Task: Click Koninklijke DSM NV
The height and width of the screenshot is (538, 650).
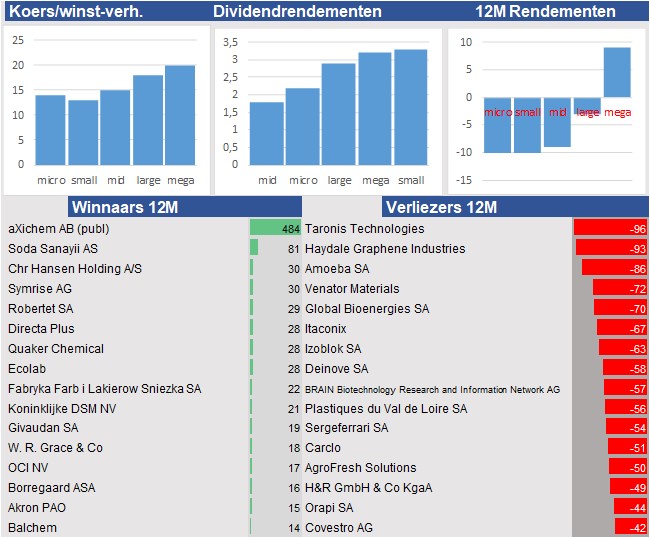Action: tap(62, 409)
